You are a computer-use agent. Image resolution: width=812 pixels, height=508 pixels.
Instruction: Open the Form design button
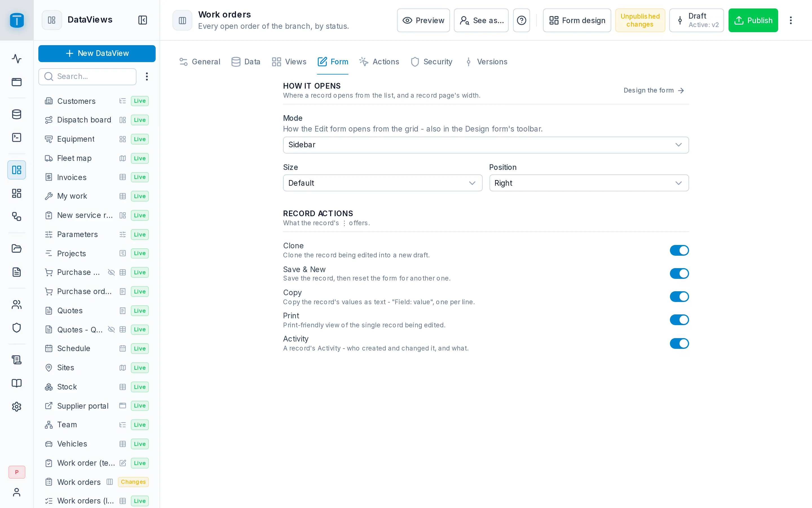577,21
